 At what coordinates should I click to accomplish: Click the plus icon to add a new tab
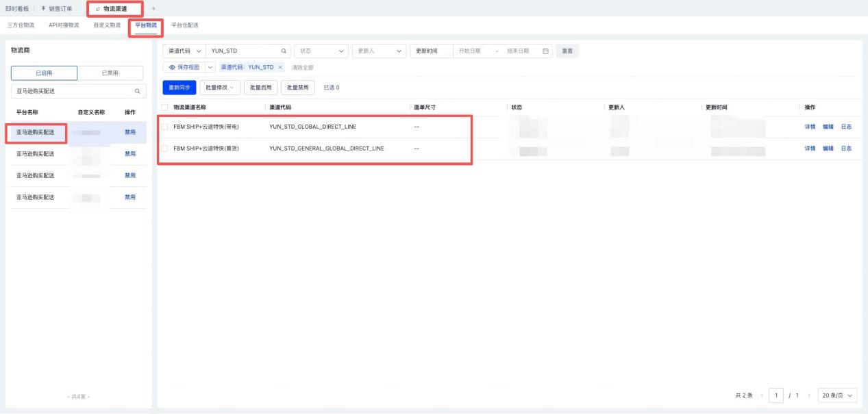tap(152, 8)
